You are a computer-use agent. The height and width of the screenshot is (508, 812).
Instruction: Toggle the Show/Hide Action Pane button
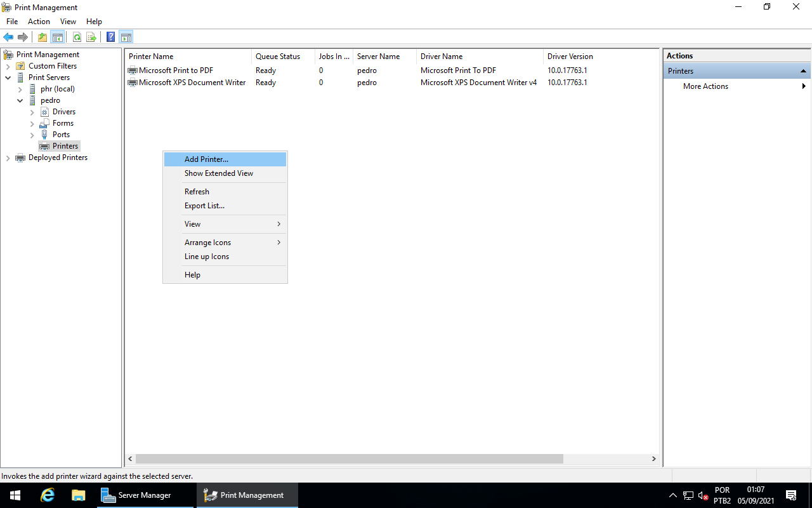(x=126, y=37)
